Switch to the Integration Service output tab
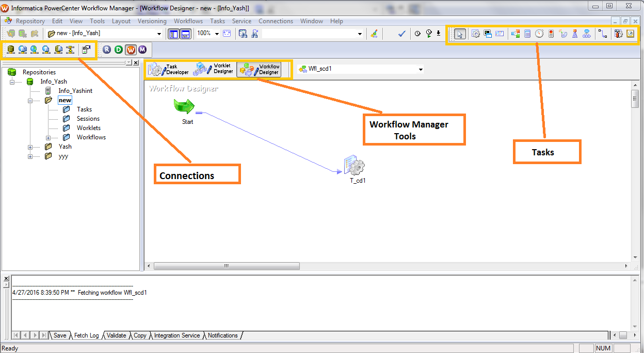This screenshot has height=353, width=644. 177,335
